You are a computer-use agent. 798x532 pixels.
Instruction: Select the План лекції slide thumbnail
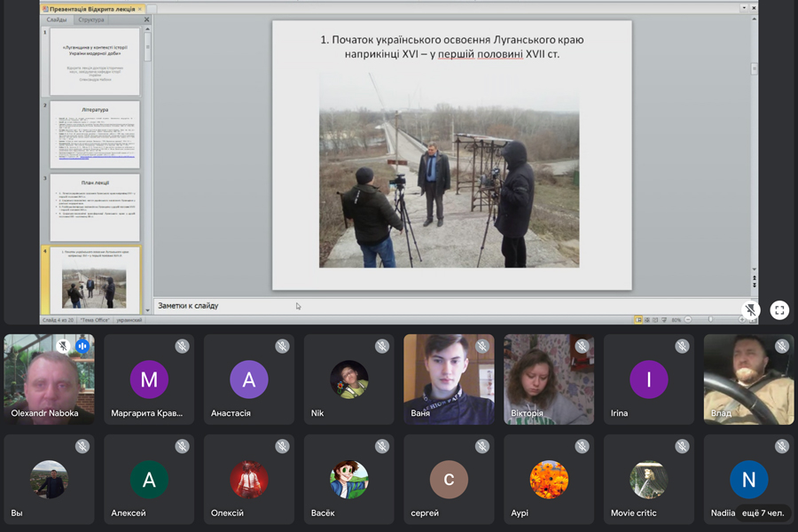pos(95,207)
